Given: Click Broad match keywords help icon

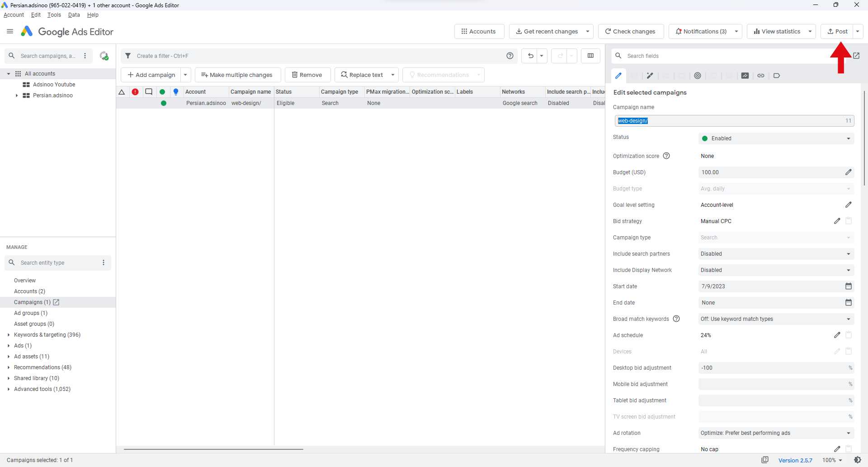Looking at the screenshot, I should click(x=676, y=319).
